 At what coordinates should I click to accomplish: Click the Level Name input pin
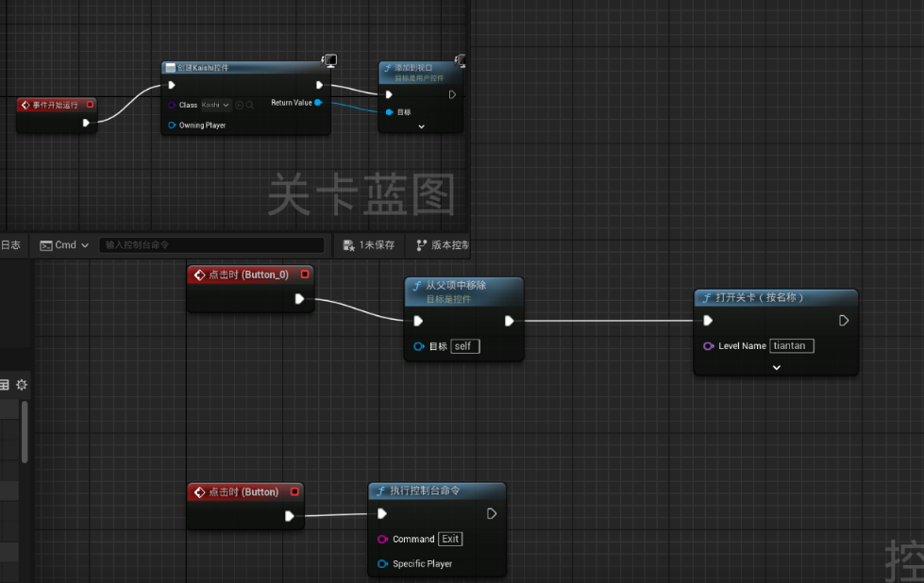[708, 345]
